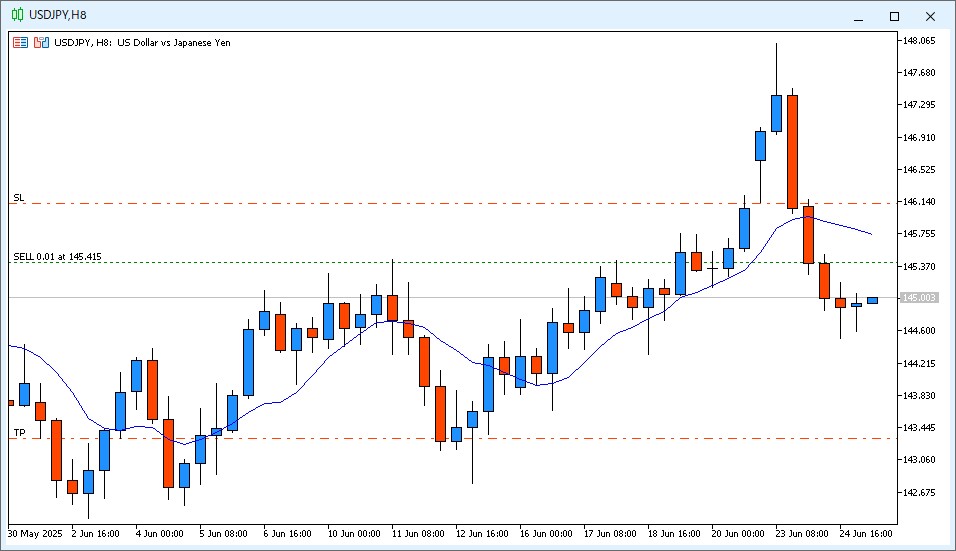Click the depth of market chart icon
Screen dimensions: 956x551
click(x=41, y=43)
